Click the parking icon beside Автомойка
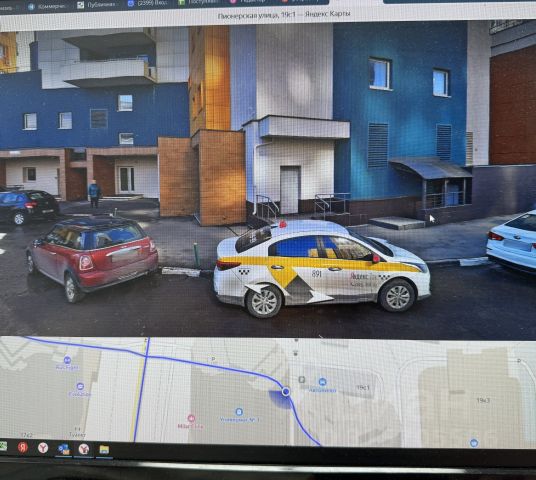The image size is (536, 480). tap(302, 379)
